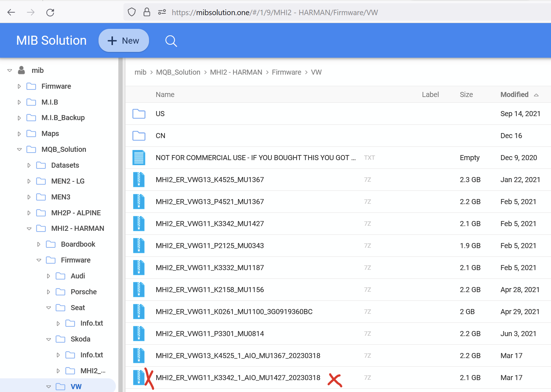Click the US folder icon
Screen dimensions: 551x392
click(139, 114)
